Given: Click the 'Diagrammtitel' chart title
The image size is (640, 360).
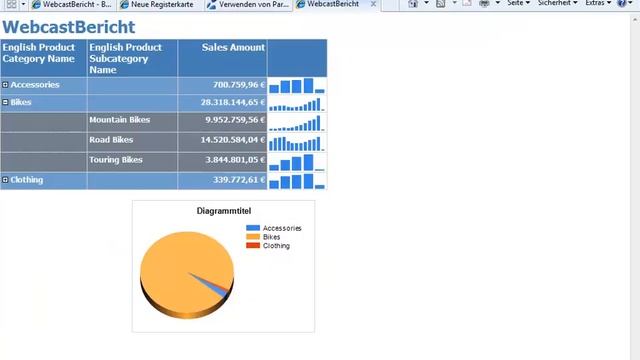Looking at the screenshot, I should pos(224,211).
